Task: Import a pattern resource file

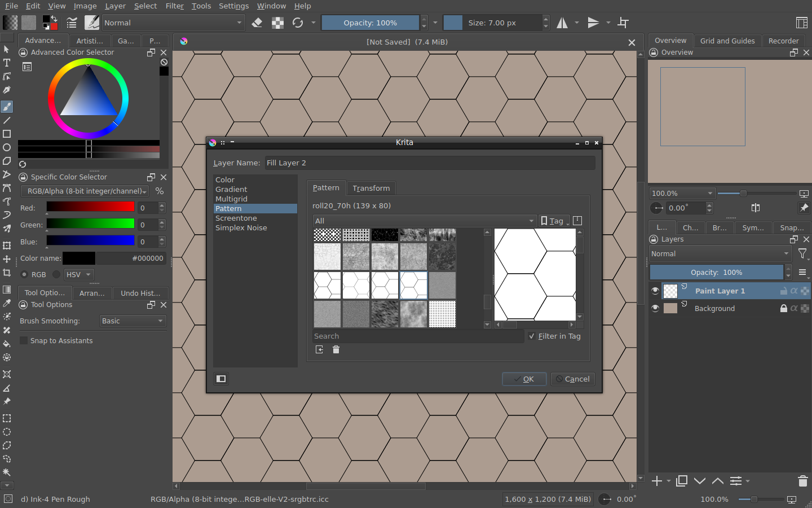Action: [320, 350]
